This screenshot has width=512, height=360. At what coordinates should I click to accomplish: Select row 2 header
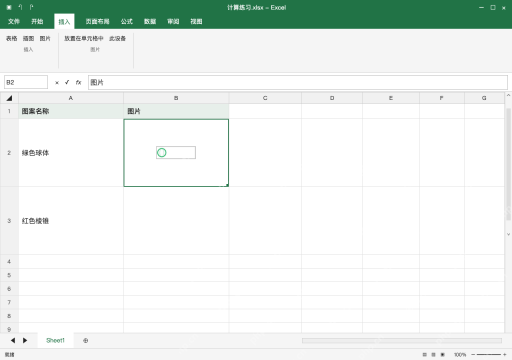click(9, 153)
